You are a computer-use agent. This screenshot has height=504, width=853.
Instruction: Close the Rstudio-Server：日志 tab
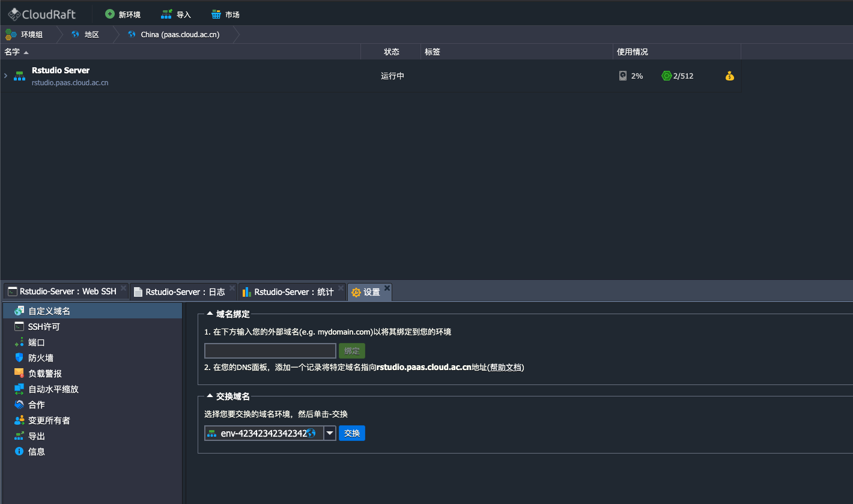click(232, 288)
